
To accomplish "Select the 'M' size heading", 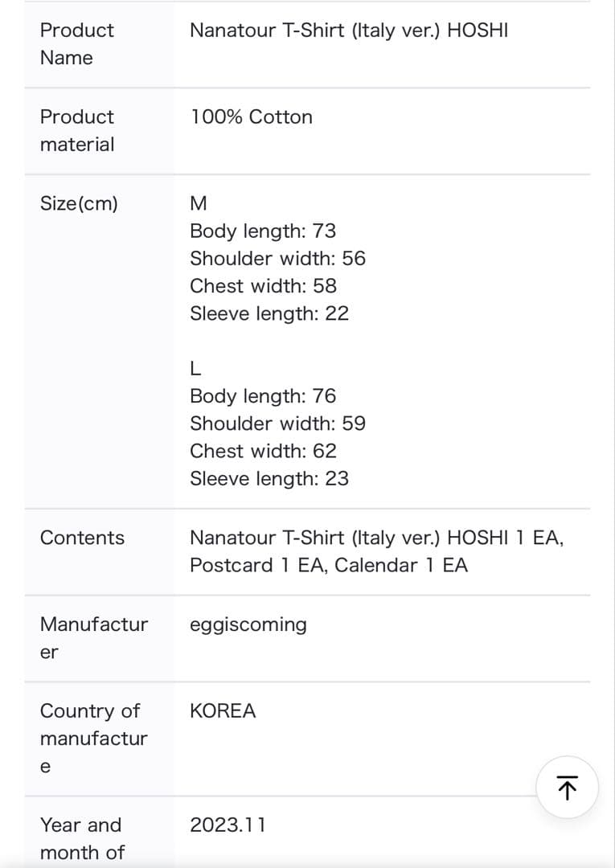I will click(x=199, y=203).
